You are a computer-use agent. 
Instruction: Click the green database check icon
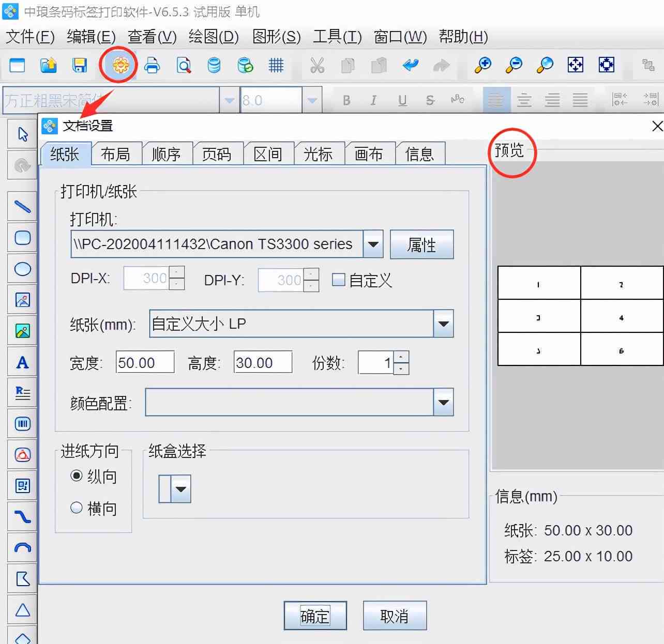point(245,65)
